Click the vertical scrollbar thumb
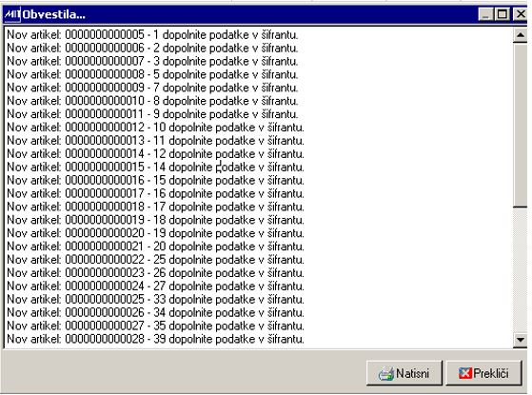 click(x=521, y=124)
